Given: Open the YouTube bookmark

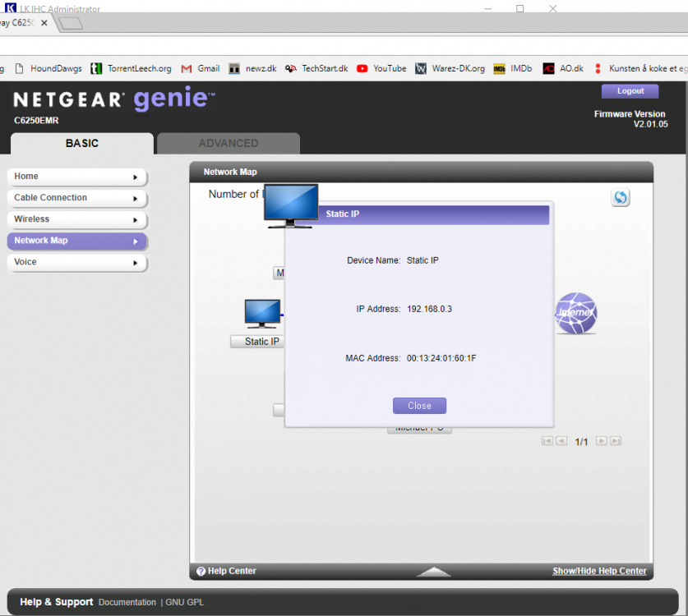Looking at the screenshot, I should (381, 69).
